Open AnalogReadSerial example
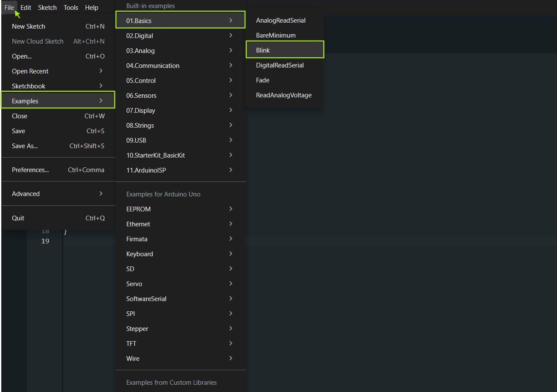This screenshot has width=557, height=392. click(x=285, y=20)
